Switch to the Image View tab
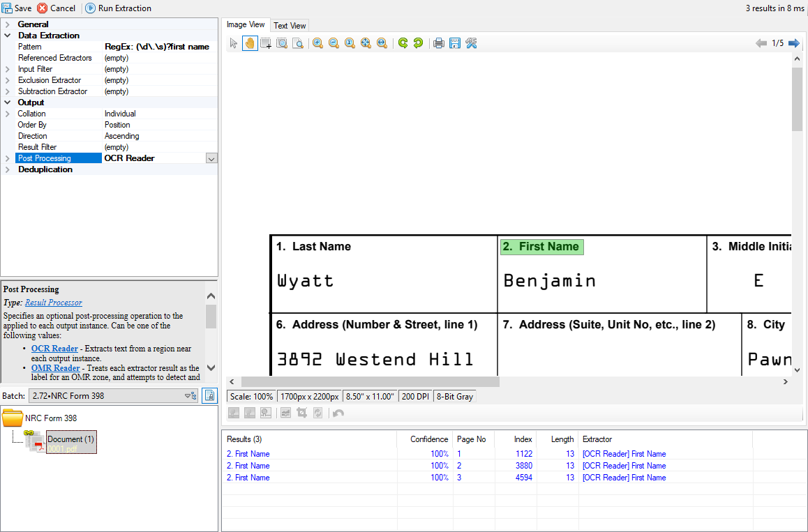The width and height of the screenshot is (808, 532). tap(246, 25)
